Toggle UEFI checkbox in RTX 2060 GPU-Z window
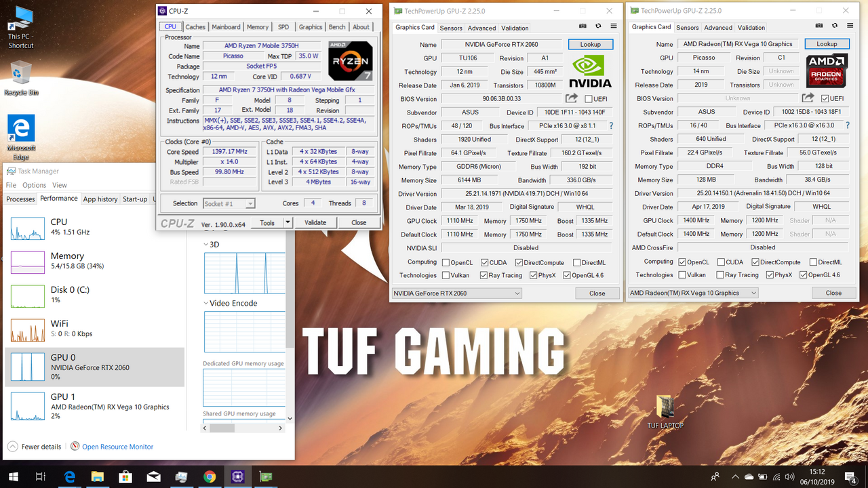The image size is (868, 488). 589,99
